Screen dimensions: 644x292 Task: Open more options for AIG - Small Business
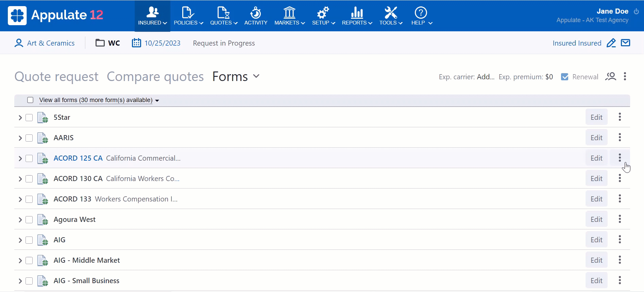[x=620, y=280]
